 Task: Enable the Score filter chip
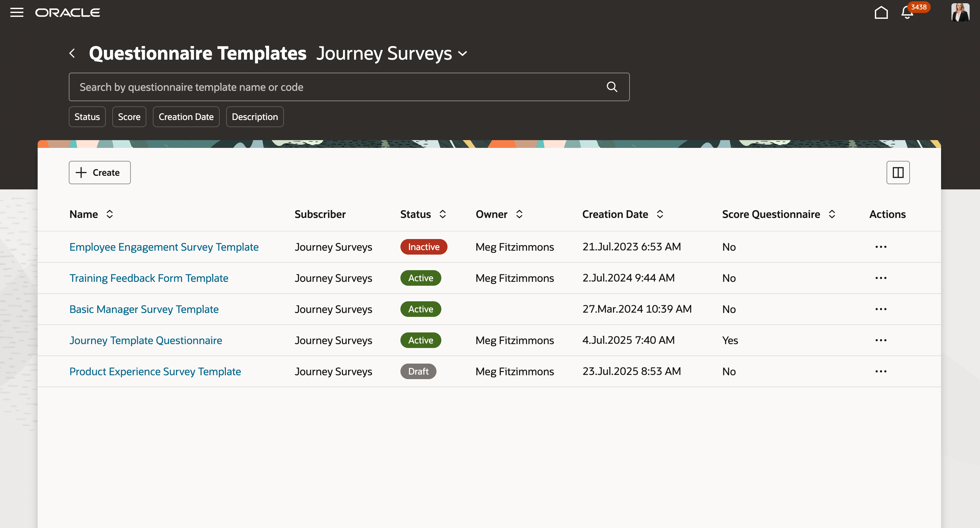click(x=129, y=117)
